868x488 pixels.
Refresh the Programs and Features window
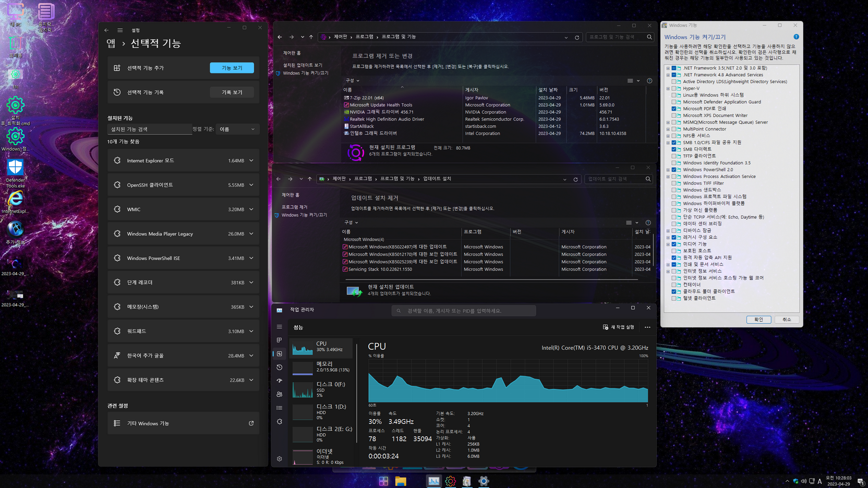click(x=577, y=37)
